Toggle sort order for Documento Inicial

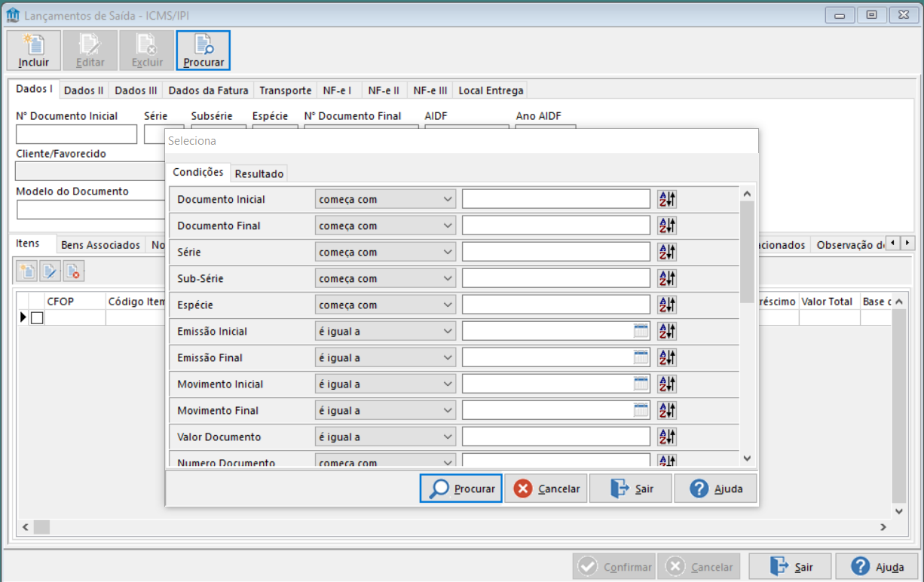click(667, 199)
